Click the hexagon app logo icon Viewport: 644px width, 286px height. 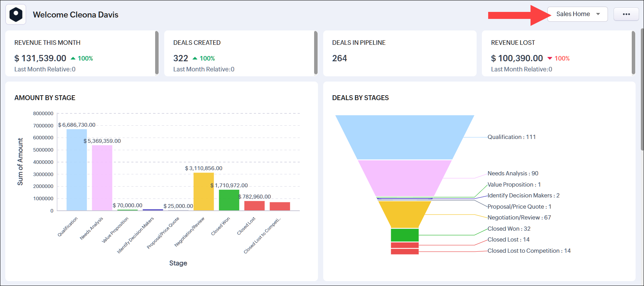16,14
